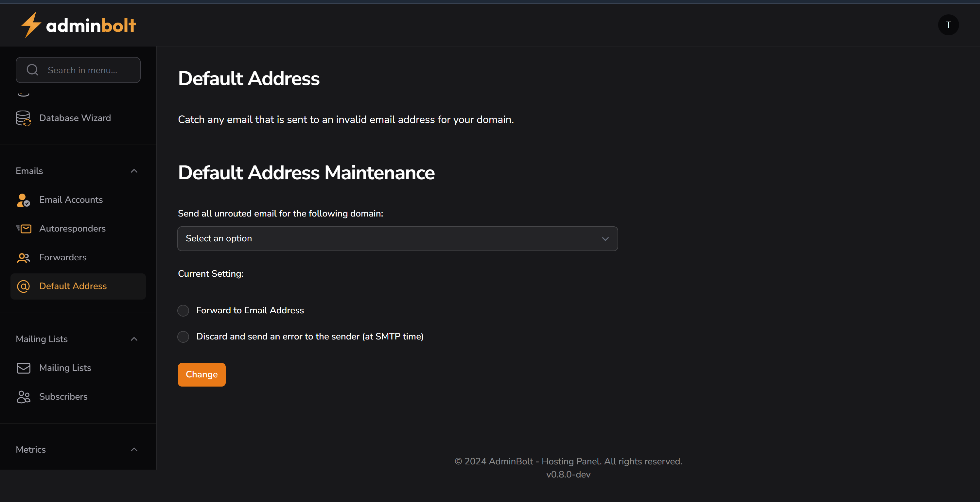Open the user profile avatar T
This screenshot has height=502, width=980.
click(x=948, y=25)
